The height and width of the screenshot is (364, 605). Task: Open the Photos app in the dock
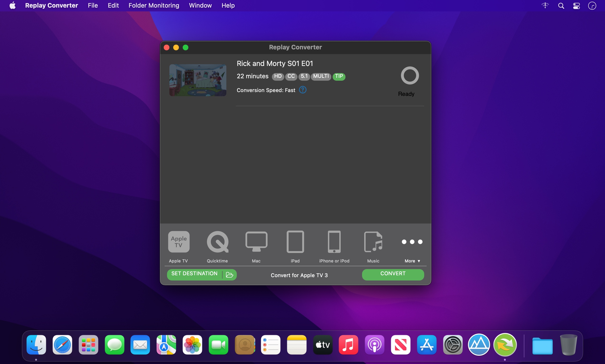pyautogui.click(x=192, y=345)
